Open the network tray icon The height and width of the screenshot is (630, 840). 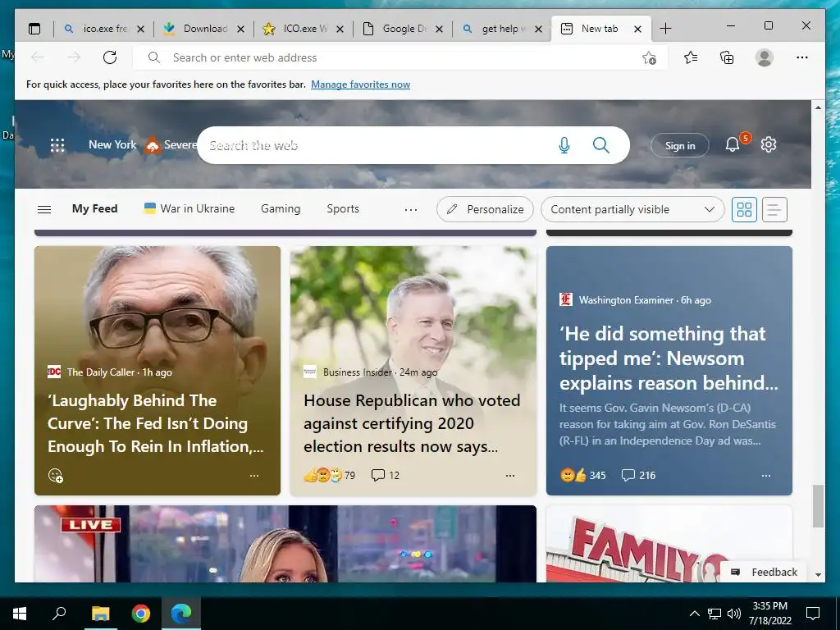point(714,614)
